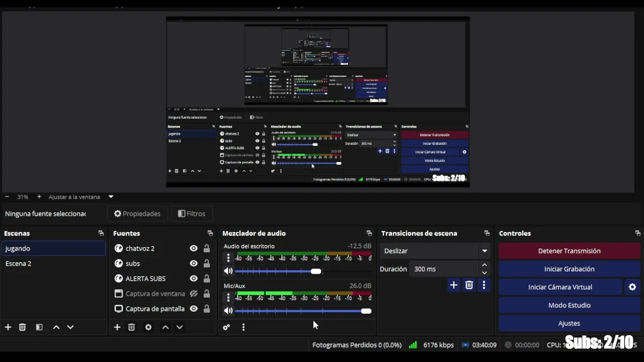Click the OBS preview canvas
This screenshot has height=362, width=644.
pos(318,102)
